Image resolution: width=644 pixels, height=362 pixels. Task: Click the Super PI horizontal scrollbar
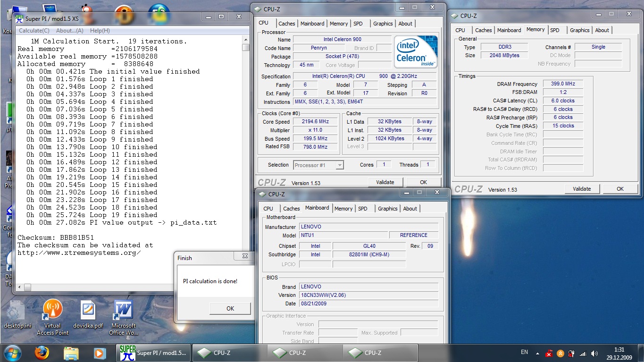click(x=129, y=287)
